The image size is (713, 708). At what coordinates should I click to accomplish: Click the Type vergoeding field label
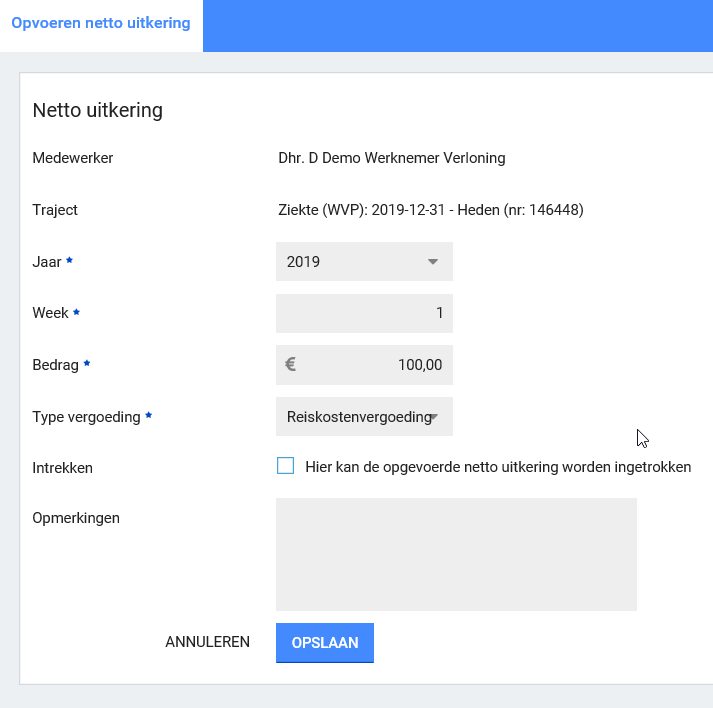coord(86,417)
